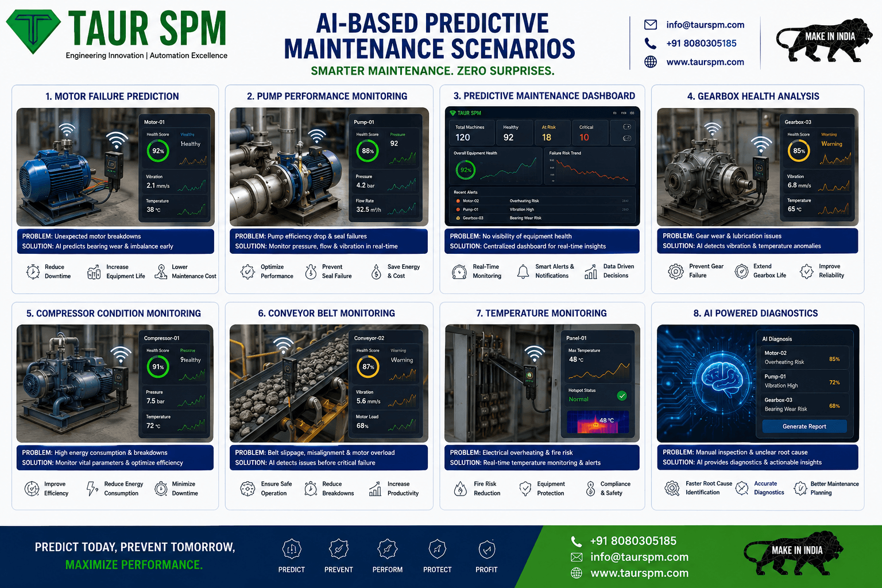Click the Ensure Safe Operation icon
Viewport: 882px width, 588px height.
pyautogui.click(x=247, y=489)
